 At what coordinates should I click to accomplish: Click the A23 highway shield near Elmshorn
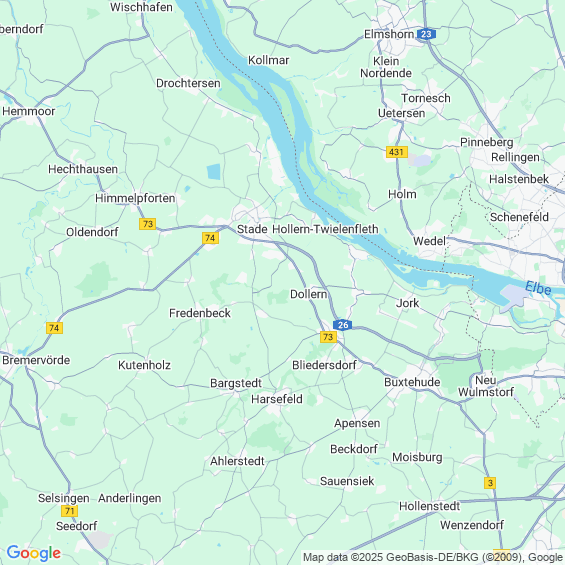tap(426, 34)
